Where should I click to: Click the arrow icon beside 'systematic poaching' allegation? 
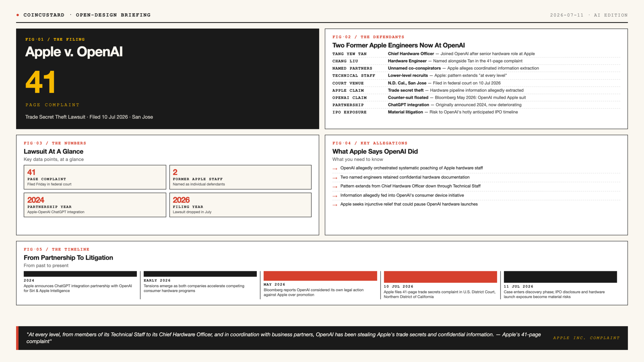pos(335,169)
